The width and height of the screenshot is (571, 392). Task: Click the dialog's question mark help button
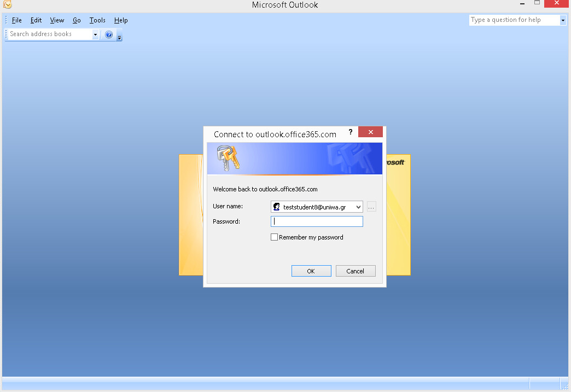point(351,132)
